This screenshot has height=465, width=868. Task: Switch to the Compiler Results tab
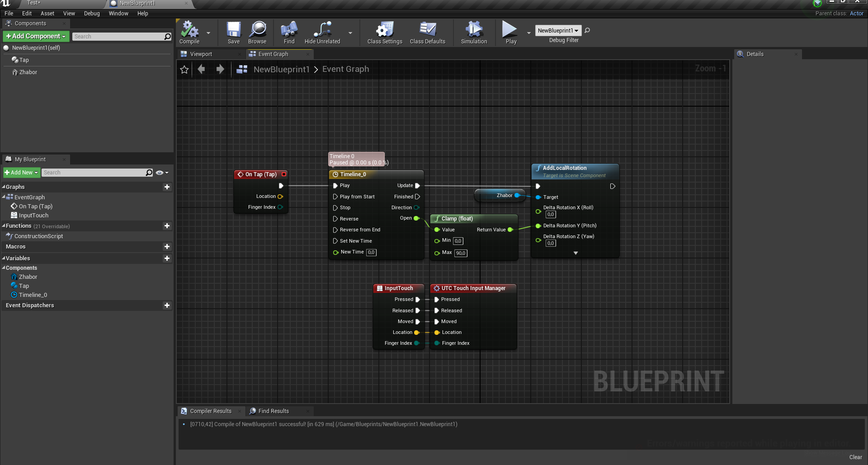[x=211, y=411]
